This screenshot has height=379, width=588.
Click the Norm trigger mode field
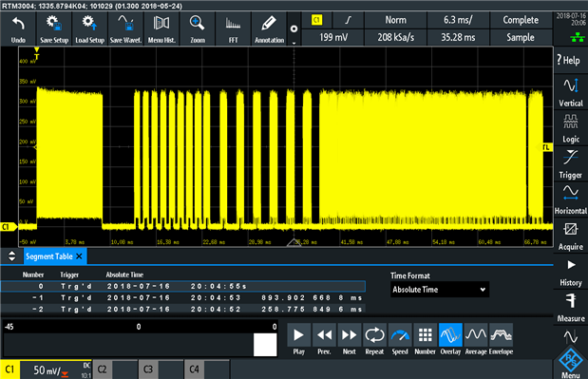(395, 20)
